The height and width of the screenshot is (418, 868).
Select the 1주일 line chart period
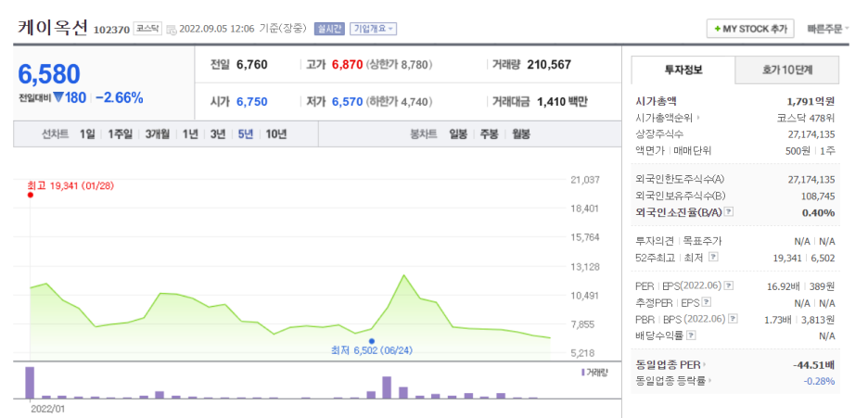coord(121,133)
